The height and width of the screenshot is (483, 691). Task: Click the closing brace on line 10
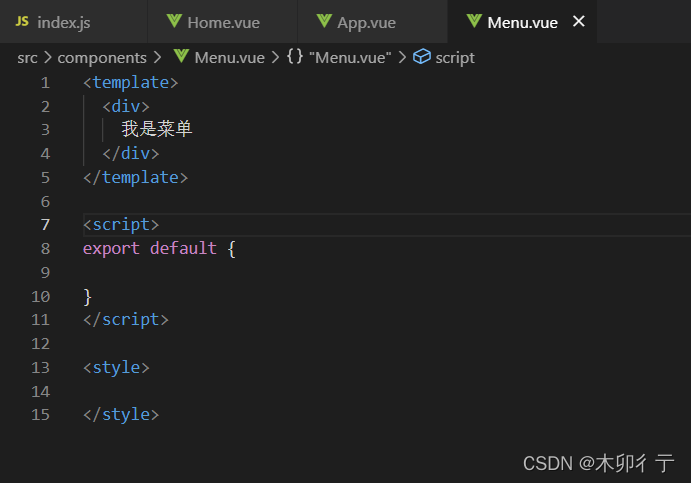coord(87,297)
